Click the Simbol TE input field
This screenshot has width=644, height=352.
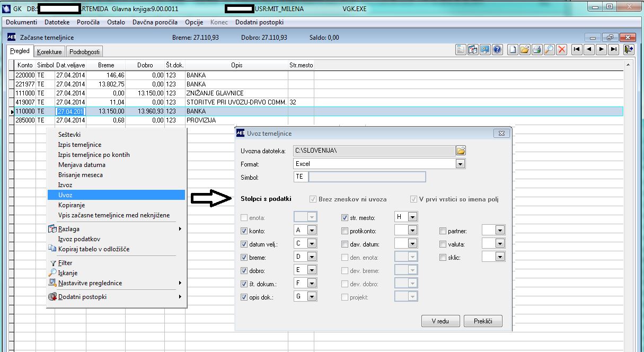[x=300, y=177]
